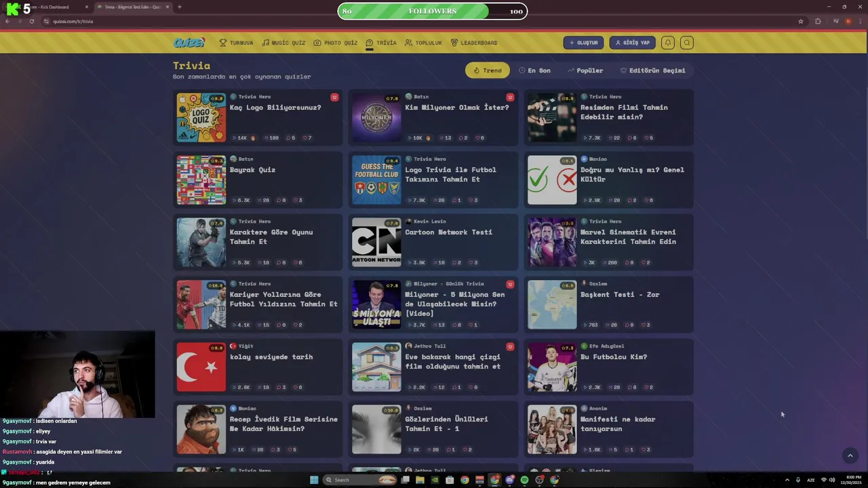This screenshot has height=488, width=868.
Task: Click the red badge on Eve bakarak hangi çizgi film card
Action: [x=510, y=346]
